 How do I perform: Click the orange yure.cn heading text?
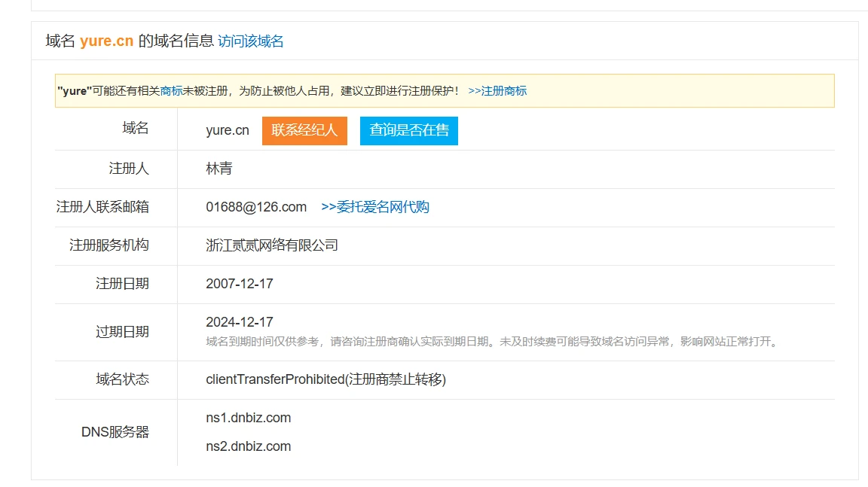click(106, 41)
